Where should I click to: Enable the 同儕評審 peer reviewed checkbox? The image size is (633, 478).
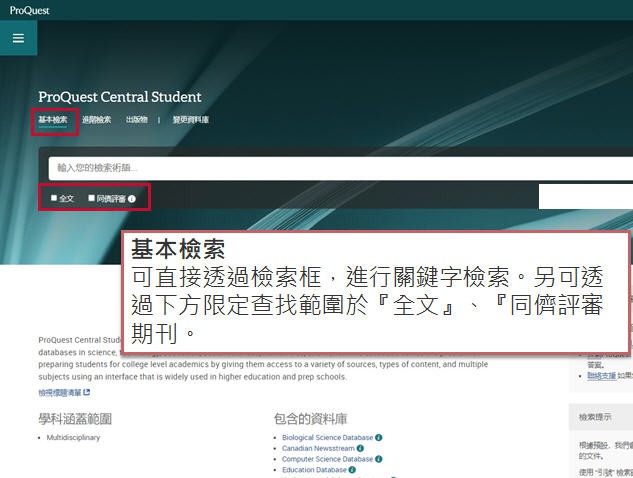pos(91,198)
